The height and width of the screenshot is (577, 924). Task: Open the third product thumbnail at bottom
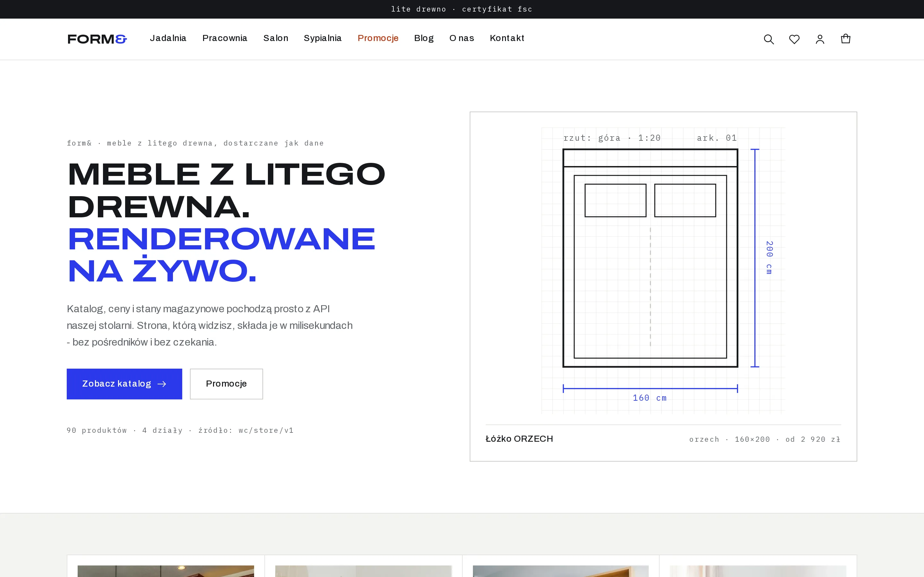[560, 571]
